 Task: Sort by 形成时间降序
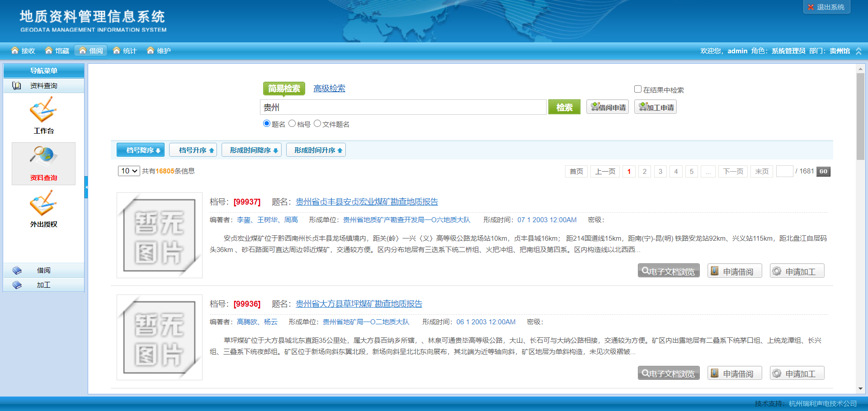tap(251, 150)
